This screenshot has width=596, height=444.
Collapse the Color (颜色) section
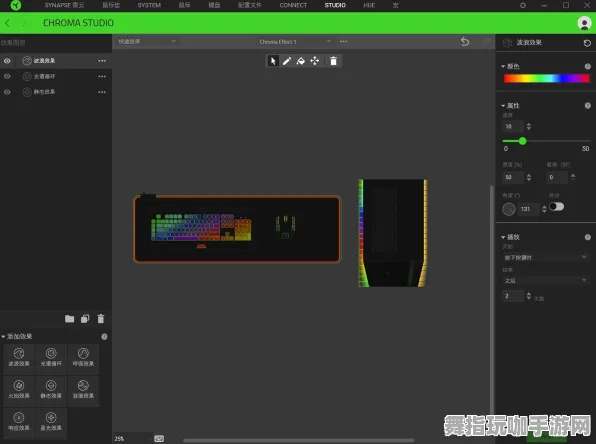click(503, 67)
